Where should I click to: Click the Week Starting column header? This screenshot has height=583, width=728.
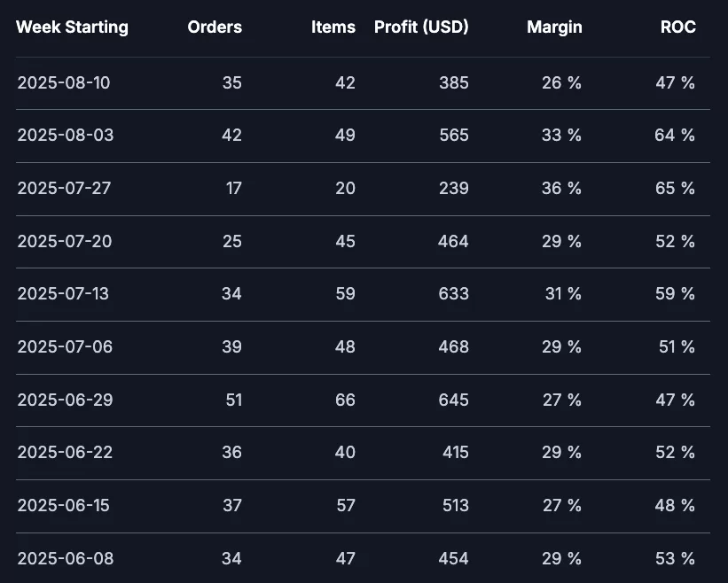pyautogui.click(x=72, y=27)
